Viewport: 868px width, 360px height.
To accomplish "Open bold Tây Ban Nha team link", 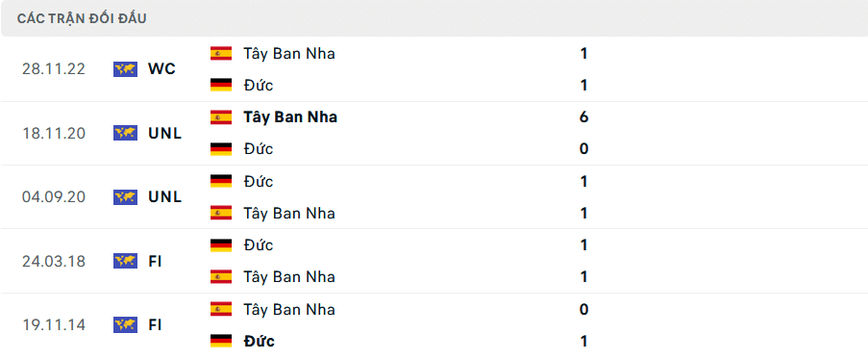I will tap(290, 117).
